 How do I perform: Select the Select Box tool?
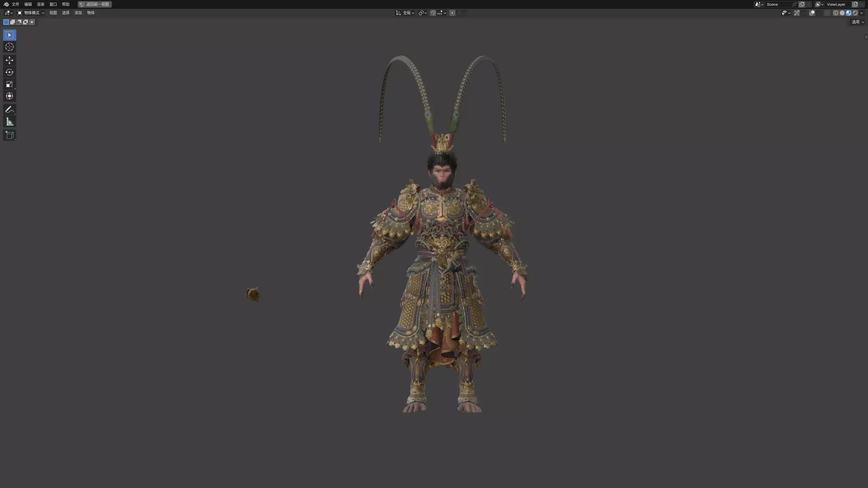coord(9,35)
